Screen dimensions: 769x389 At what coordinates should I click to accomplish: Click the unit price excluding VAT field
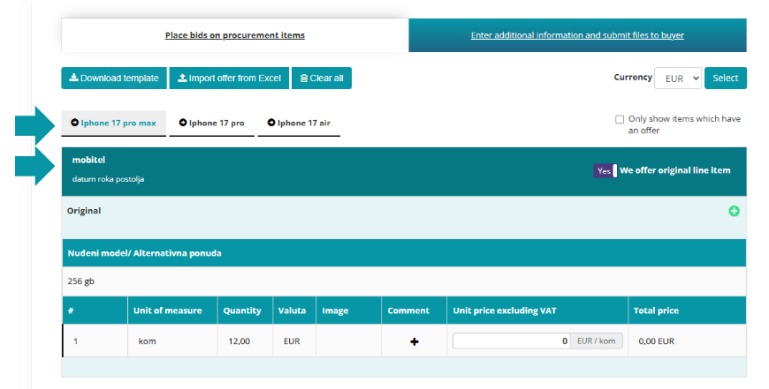(512, 341)
